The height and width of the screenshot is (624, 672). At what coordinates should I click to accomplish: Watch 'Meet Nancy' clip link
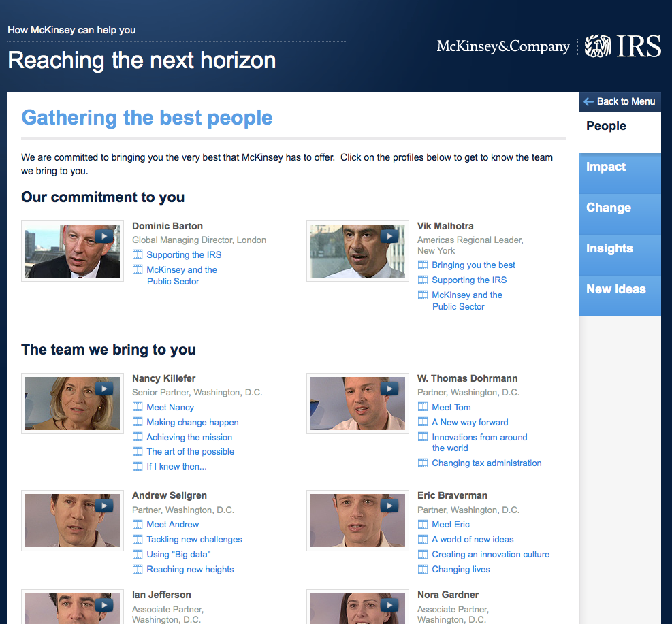tap(170, 408)
